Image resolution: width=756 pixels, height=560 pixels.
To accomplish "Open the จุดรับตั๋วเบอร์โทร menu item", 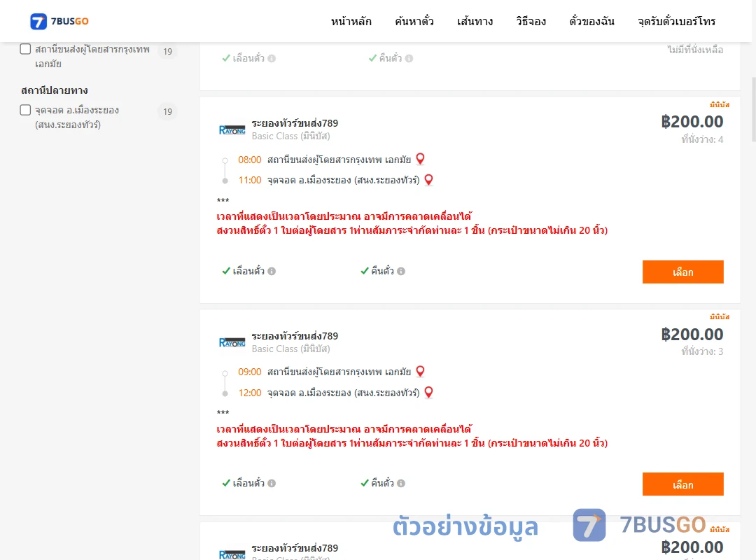I will tap(676, 21).
